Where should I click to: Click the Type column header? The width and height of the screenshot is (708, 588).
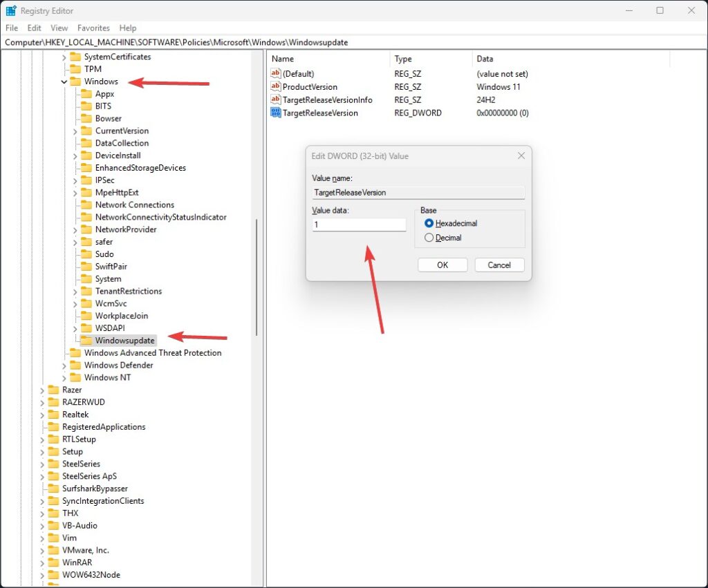pos(431,59)
